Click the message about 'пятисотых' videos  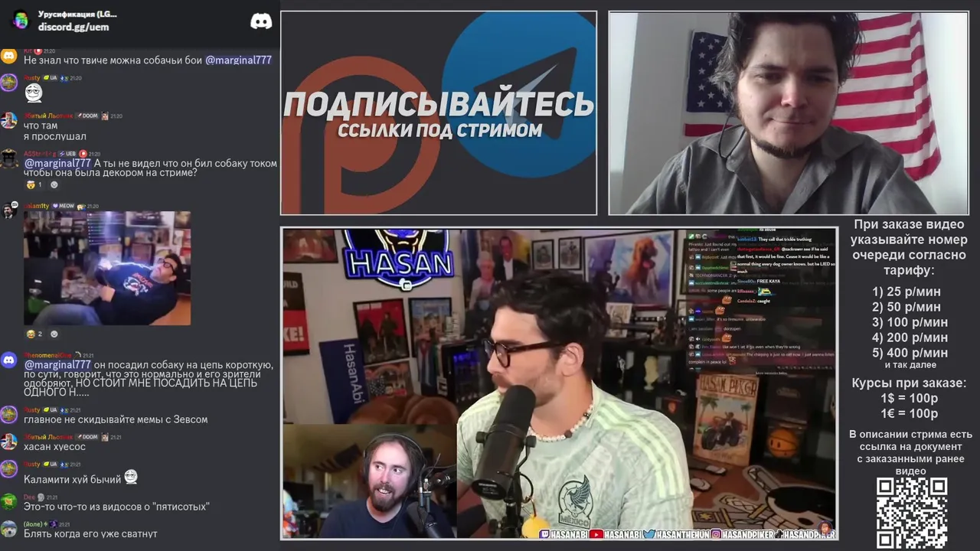tap(116, 507)
